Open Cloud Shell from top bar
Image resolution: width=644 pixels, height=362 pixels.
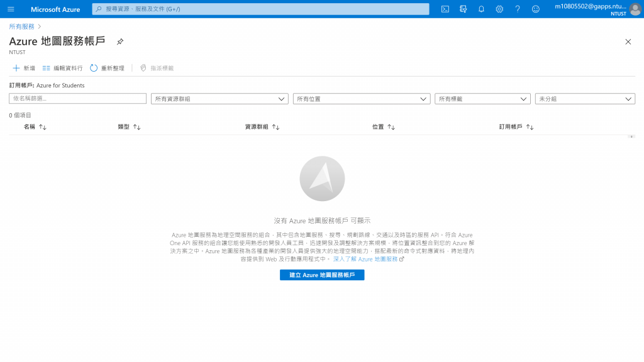tap(445, 9)
